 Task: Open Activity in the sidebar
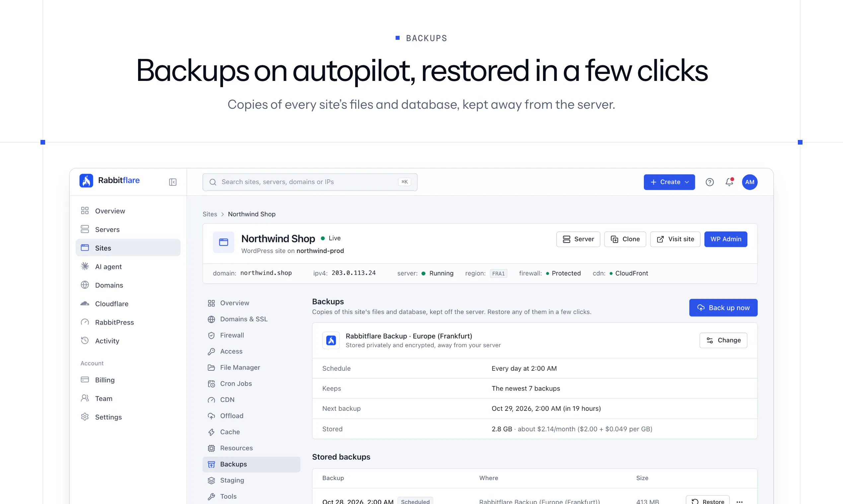pos(128,341)
